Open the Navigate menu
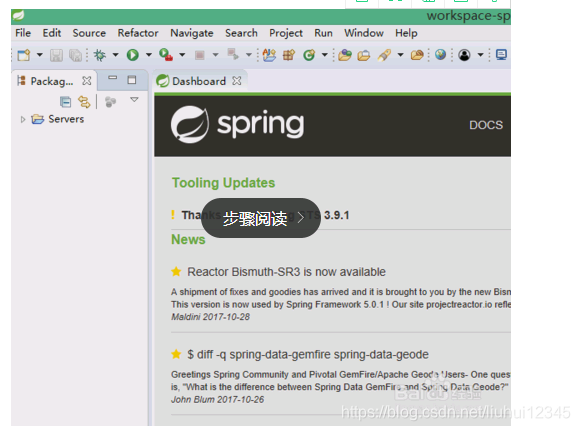 192,33
